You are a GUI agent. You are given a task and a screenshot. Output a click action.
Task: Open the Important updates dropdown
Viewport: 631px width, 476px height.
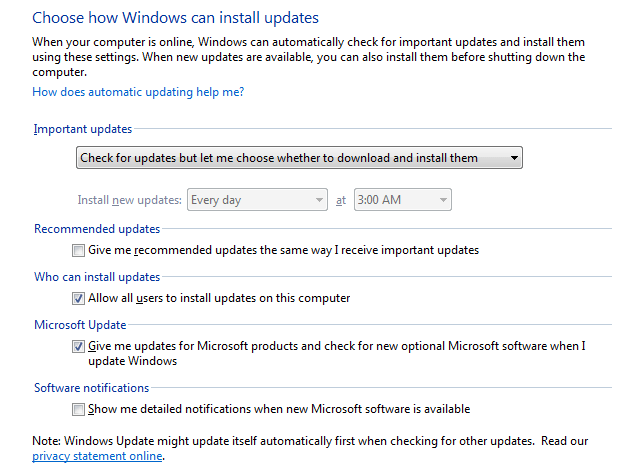(x=300, y=158)
